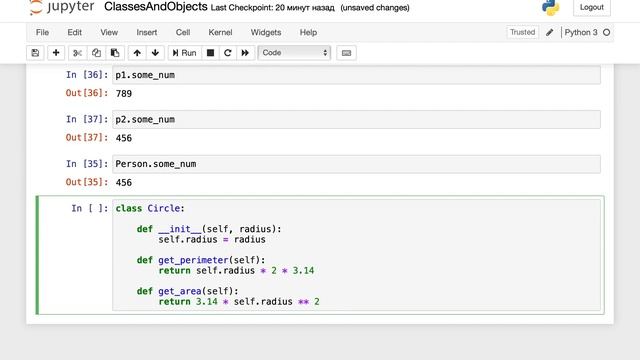
Task: Rename notebook title ClassesAndObjects
Action: pos(156,7)
